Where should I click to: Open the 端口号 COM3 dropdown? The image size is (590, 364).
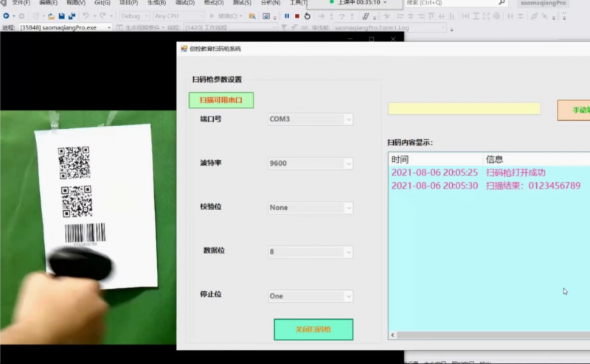(349, 119)
